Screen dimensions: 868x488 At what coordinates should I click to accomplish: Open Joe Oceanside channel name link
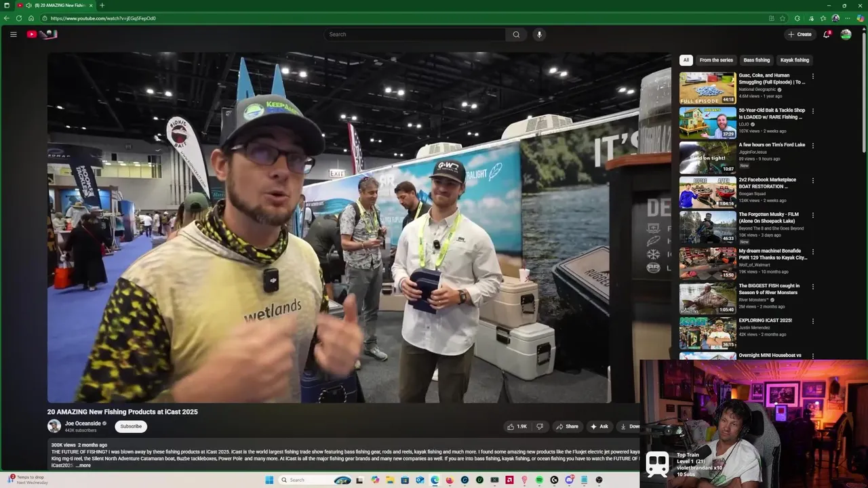click(x=83, y=424)
